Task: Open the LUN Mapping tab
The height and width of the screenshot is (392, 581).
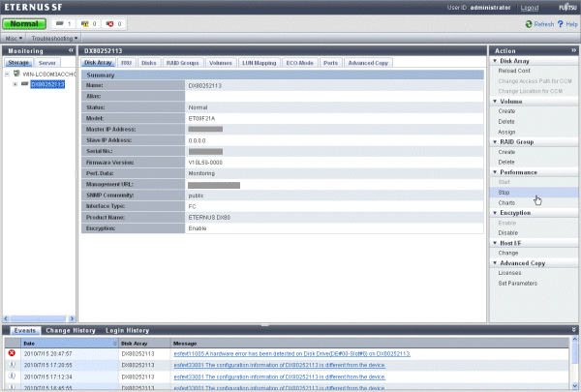Action: tap(259, 63)
